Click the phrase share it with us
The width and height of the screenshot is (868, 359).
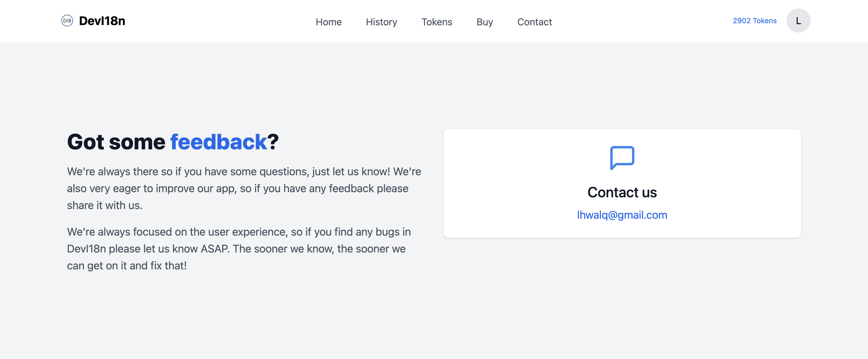click(105, 205)
